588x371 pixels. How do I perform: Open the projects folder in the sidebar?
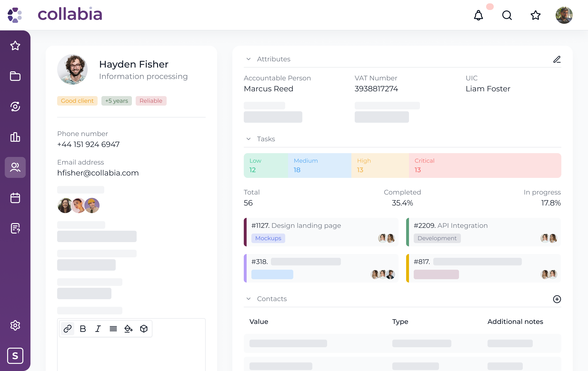(x=15, y=76)
